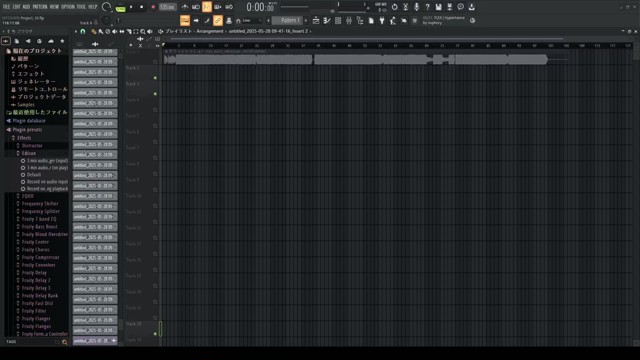The image size is (640, 360).
Task: Open the Channel rack view
Action: coord(338,20)
